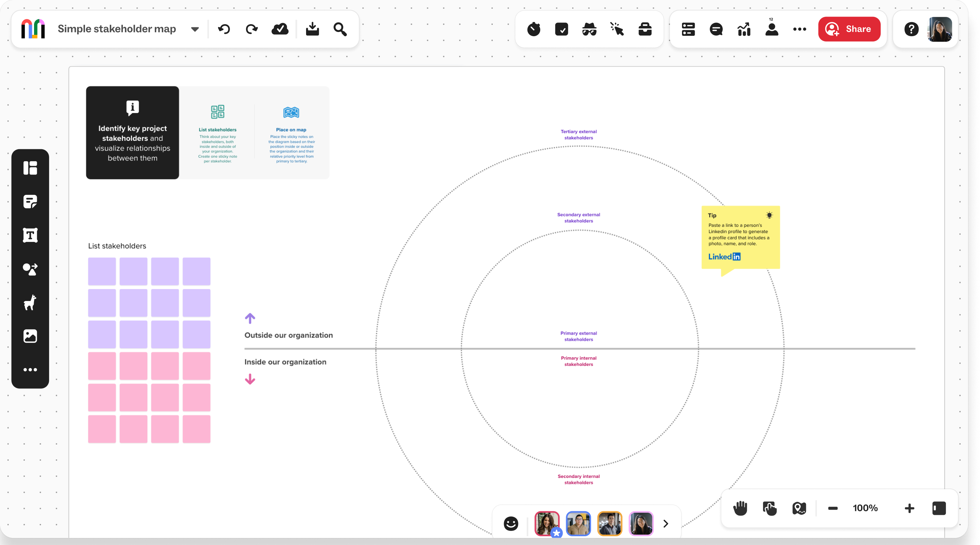The width and height of the screenshot is (980, 545).
Task: Toggle private mode with the incognito icon
Action: (589, 29)
